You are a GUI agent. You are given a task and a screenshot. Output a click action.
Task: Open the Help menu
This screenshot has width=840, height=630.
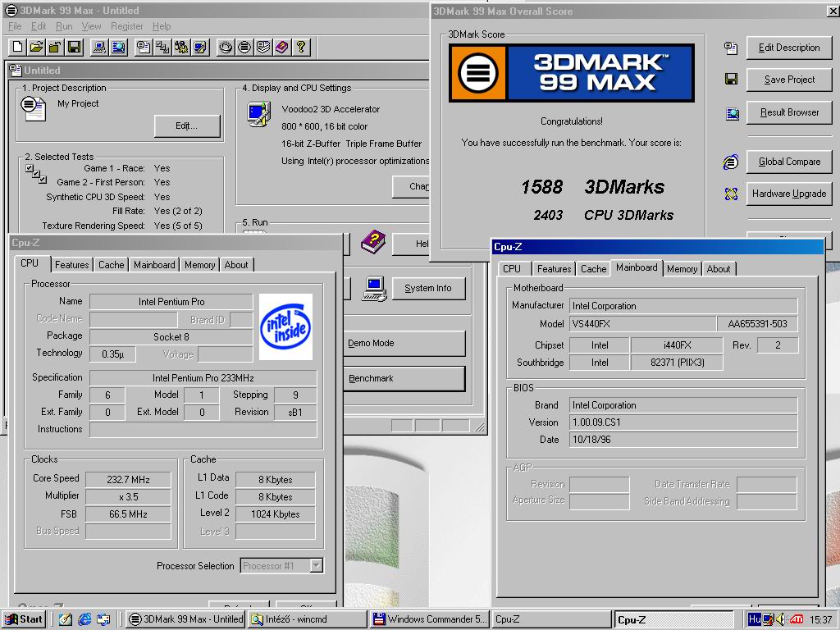[x=162, y=26]
